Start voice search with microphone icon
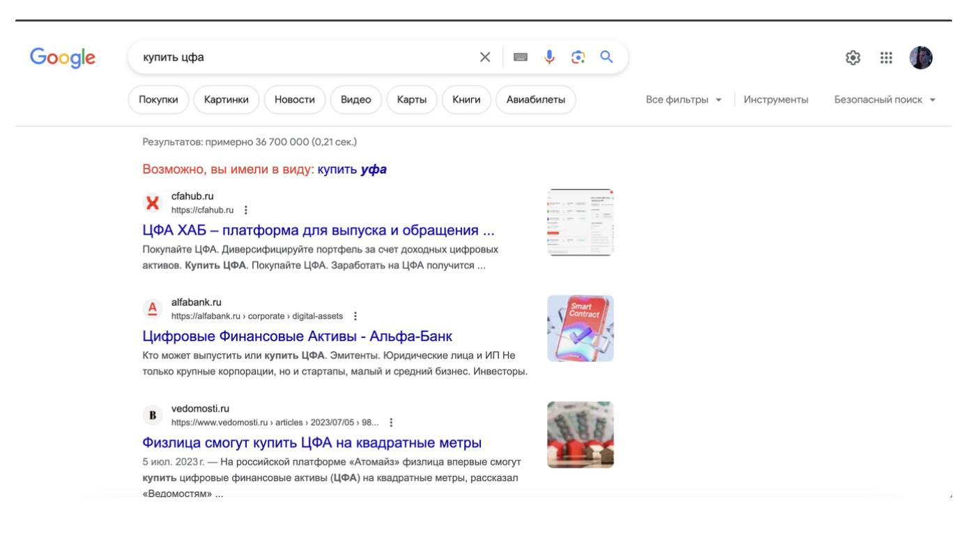 click(549, 57)
